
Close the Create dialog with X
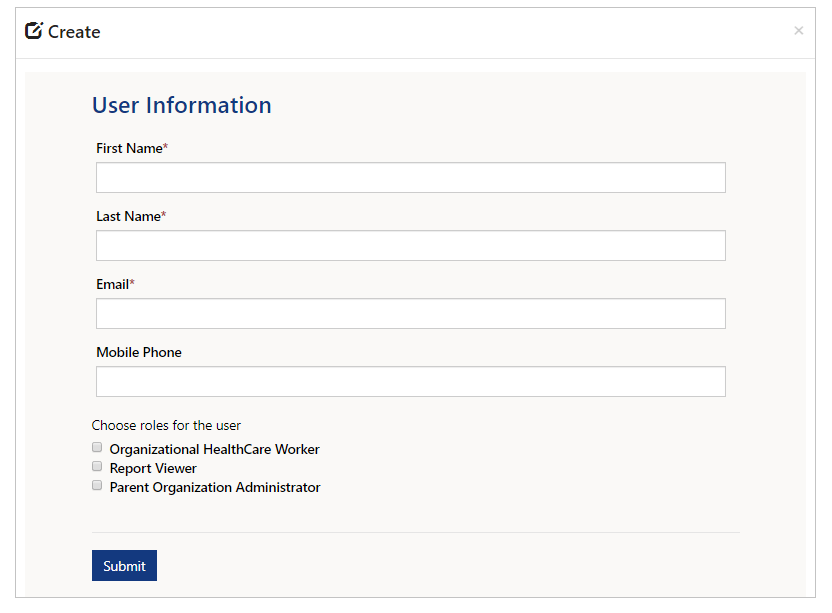coord(799,31)
